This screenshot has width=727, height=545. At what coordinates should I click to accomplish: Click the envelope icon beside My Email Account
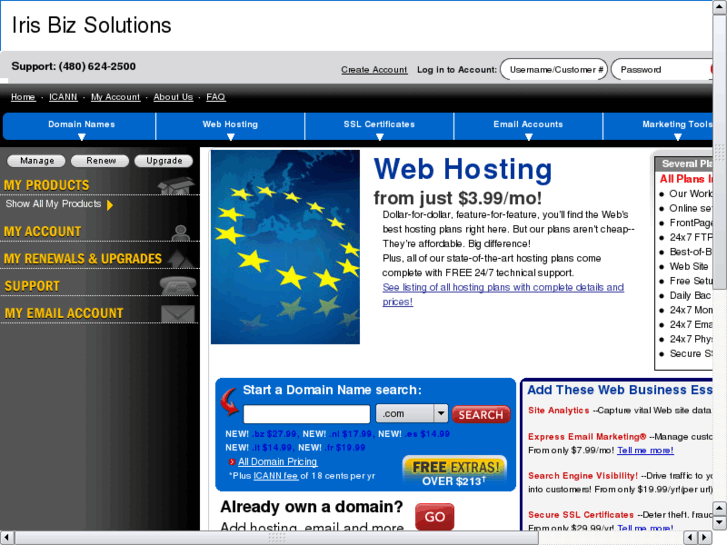[178, 313]
